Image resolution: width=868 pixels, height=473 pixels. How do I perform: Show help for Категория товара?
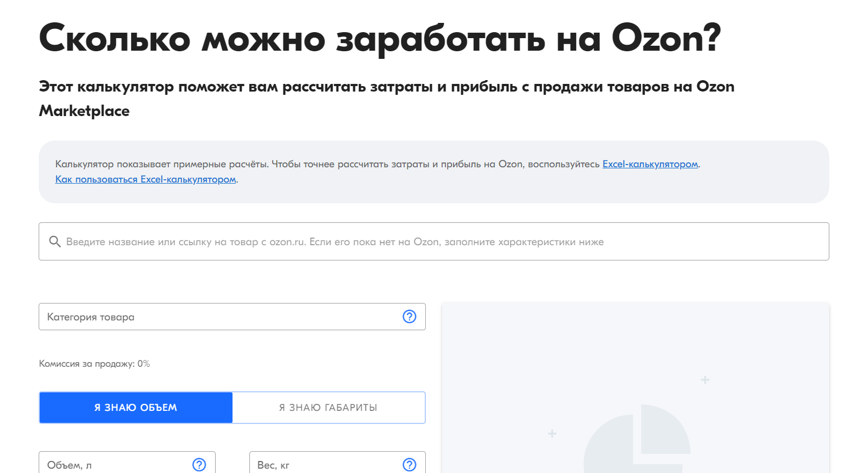pos(409,317)
